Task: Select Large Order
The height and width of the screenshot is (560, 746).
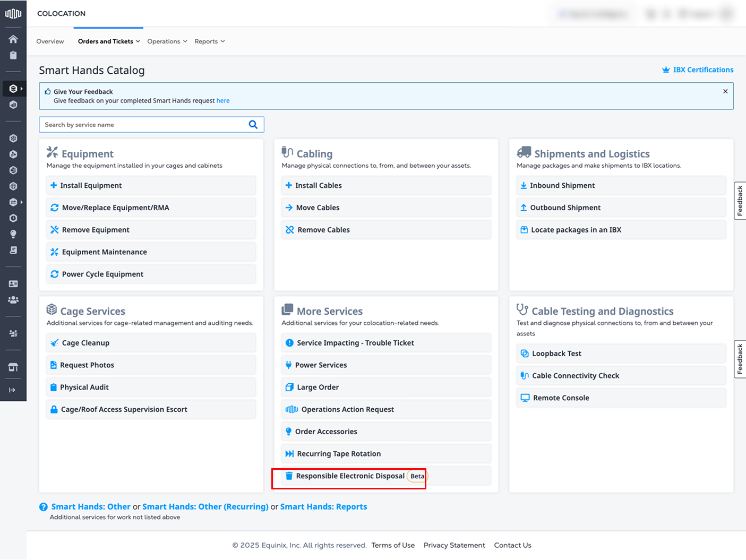Action: tap(386, 387)
